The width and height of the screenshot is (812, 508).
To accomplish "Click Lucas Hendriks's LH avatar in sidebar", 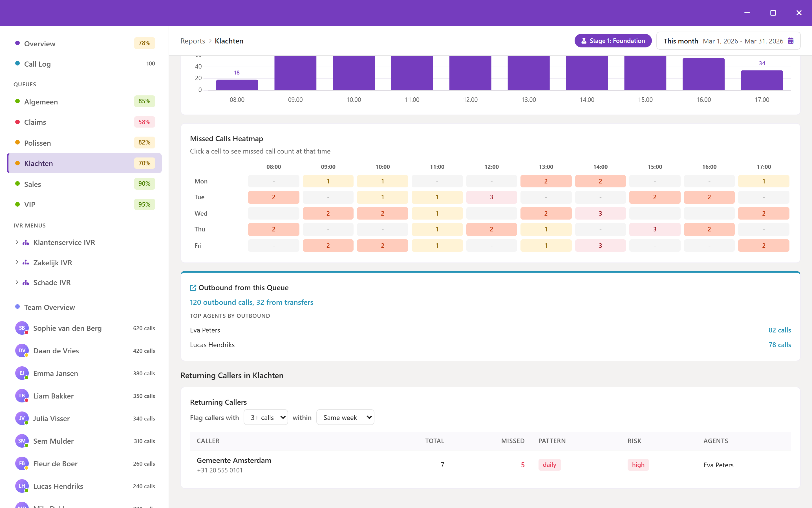I will 22,486.
